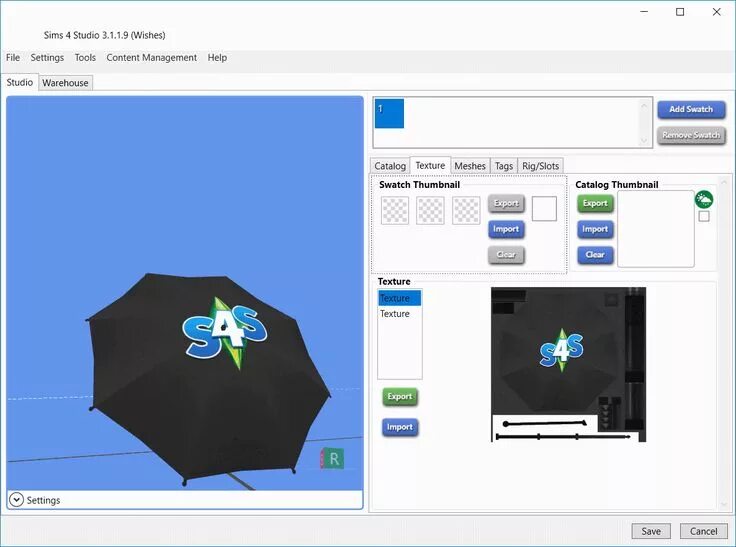Export the selected texture
736x547 pixels.
pyautogui.click(x=400, y=397)
